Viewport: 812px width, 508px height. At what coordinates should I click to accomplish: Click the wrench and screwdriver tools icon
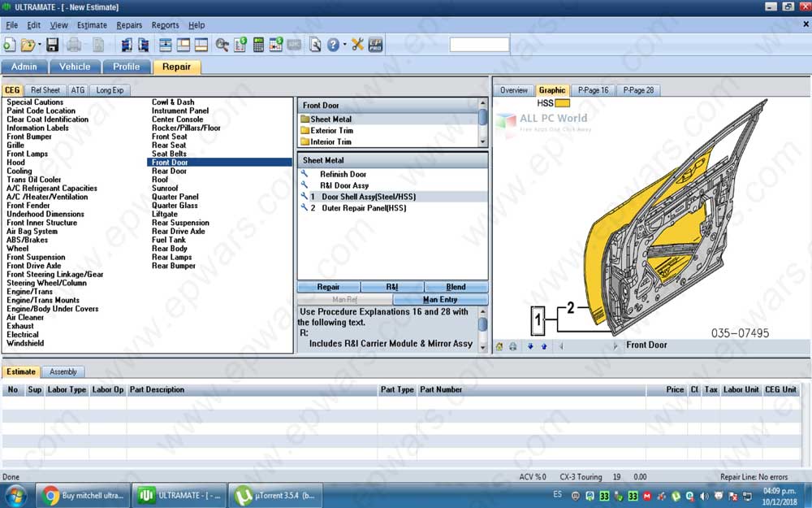[x=357, y=45]
